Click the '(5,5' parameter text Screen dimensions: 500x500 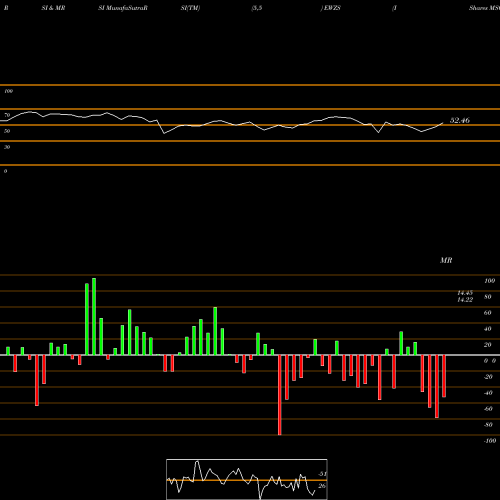click(x=257, y=8)
